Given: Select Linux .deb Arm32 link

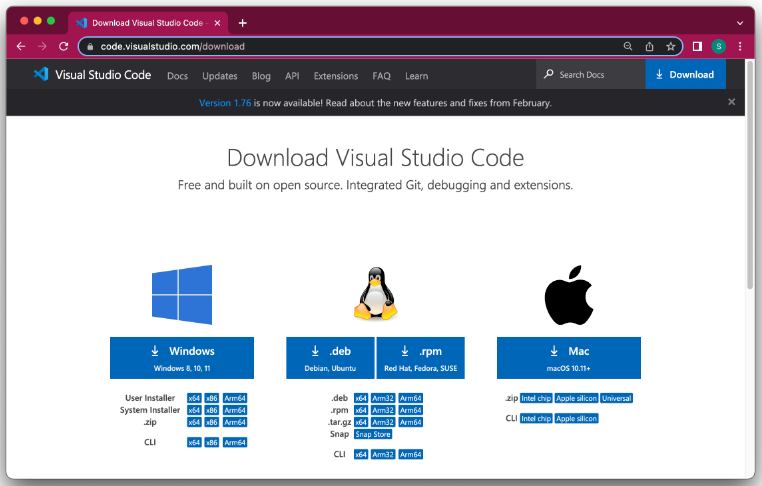Looking at the screenshot, I should (x=383, y=398).
